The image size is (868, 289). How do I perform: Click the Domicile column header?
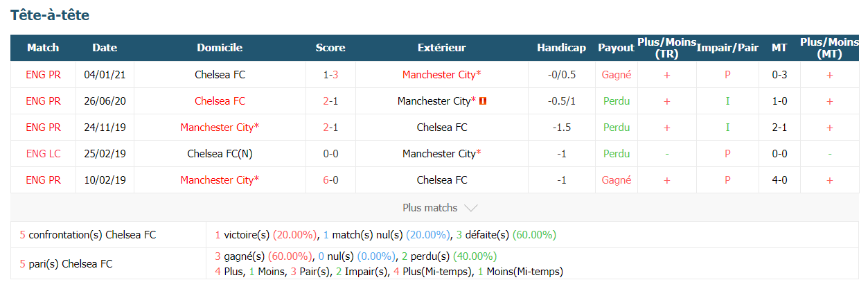pos(220,48)
